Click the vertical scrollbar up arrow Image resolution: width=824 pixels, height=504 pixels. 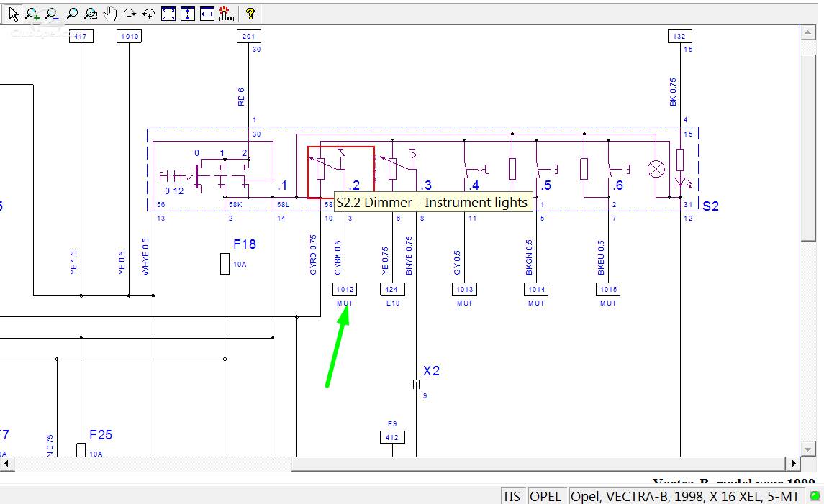[807, 33]
